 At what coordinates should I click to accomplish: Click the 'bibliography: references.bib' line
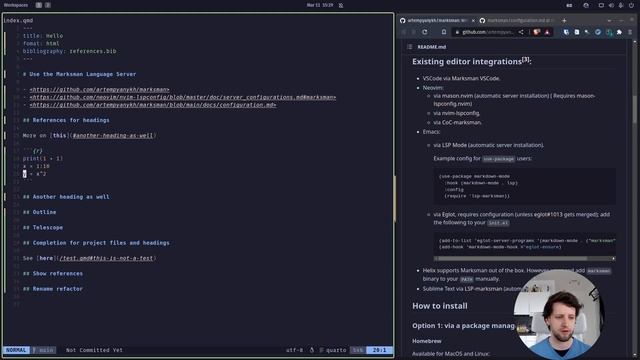pyautogui.click(x=69, y=51)
